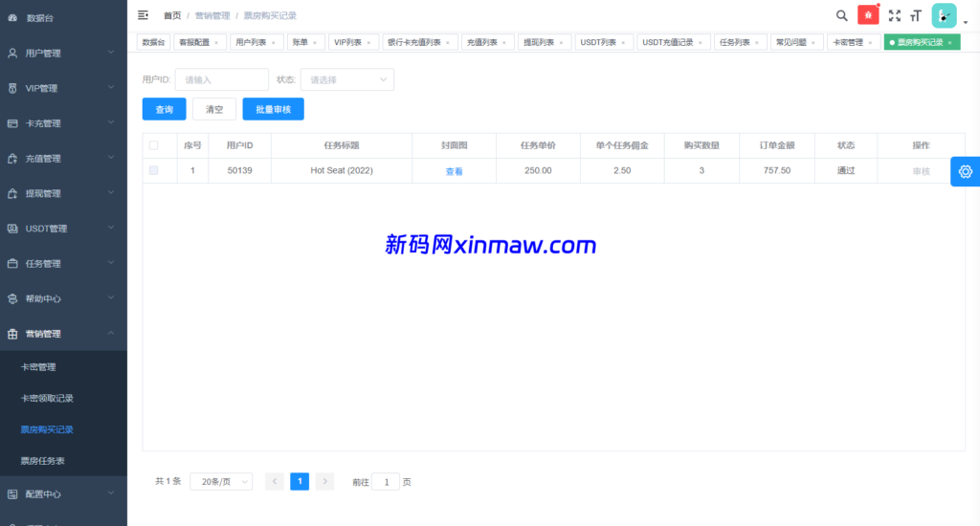Click the 查询 search button
The height and width of the screenshot is (526, 980).
(165, 109)
